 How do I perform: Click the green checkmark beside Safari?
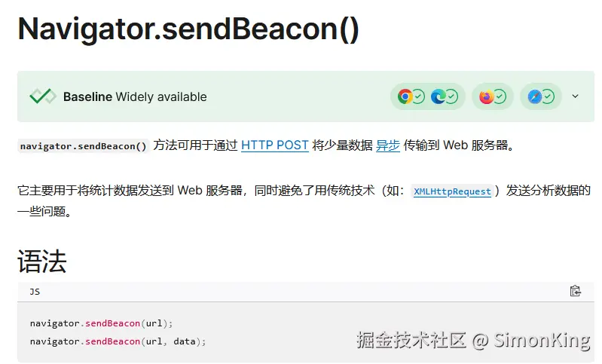(x=548, y=96)
